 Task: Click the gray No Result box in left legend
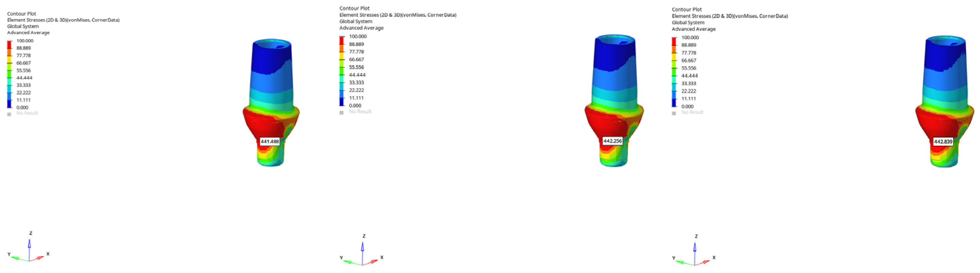tap(9, 114)
